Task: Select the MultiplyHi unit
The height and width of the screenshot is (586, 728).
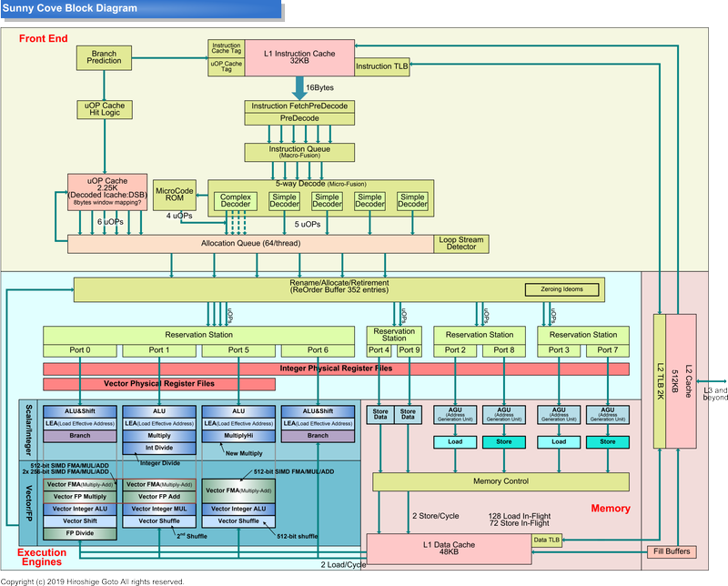Action: 238,436
